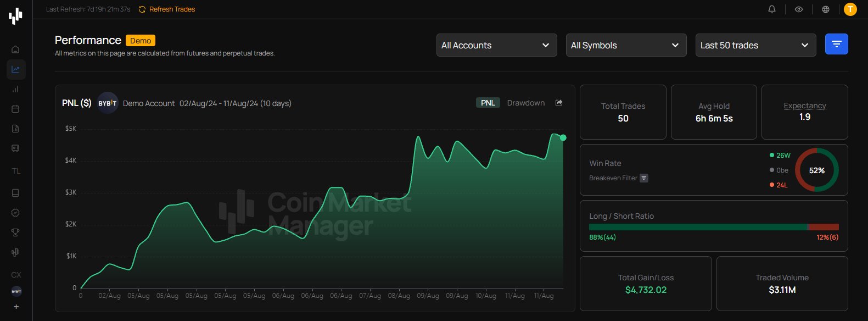Open the blue filter button

coord(837,44)
